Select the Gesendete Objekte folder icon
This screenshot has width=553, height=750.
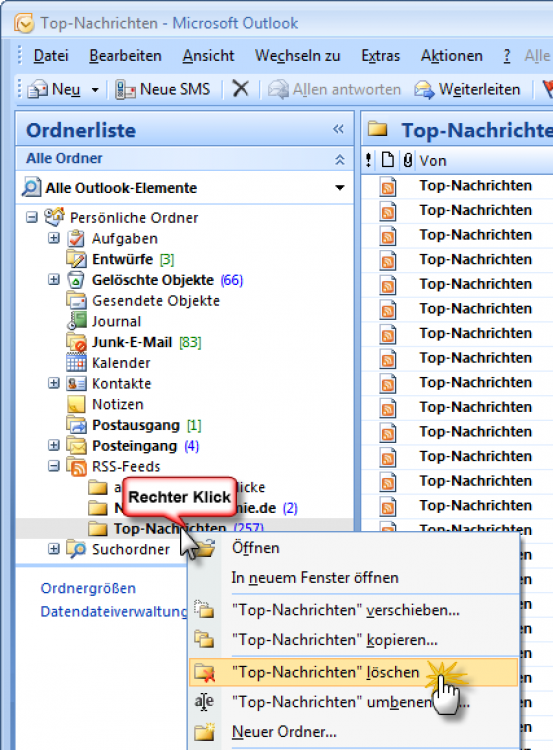pyautogui.click(x=76, y=301)
